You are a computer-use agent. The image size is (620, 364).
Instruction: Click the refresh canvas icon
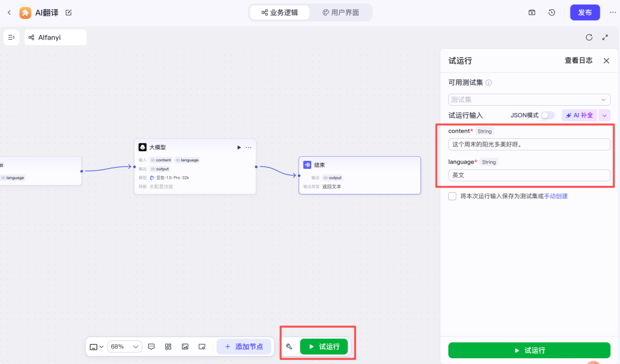(x=588, y=37)
